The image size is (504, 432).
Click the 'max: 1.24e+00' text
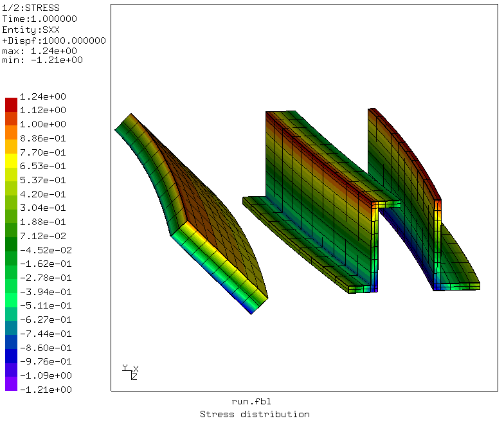click(x=40, y=51)
